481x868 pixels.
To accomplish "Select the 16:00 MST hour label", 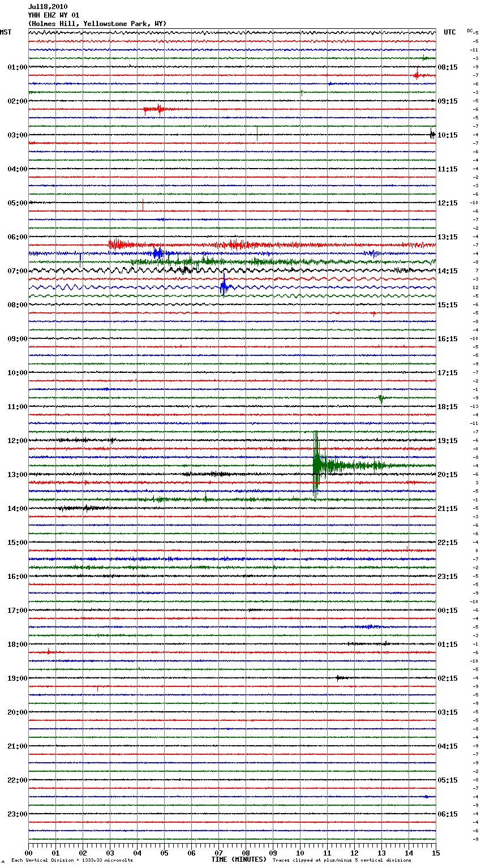I will tap(18, 577).
